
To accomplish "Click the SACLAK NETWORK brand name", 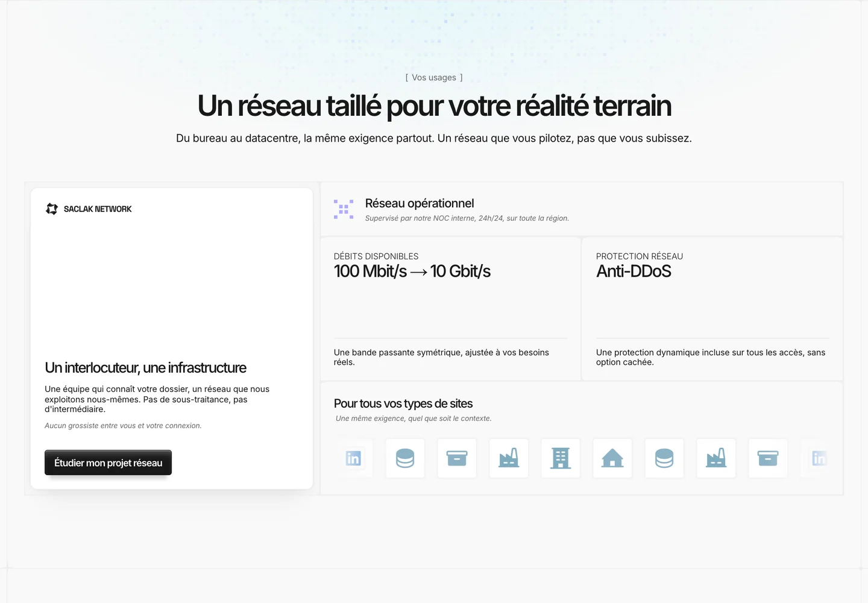I will tap(98, 209).
